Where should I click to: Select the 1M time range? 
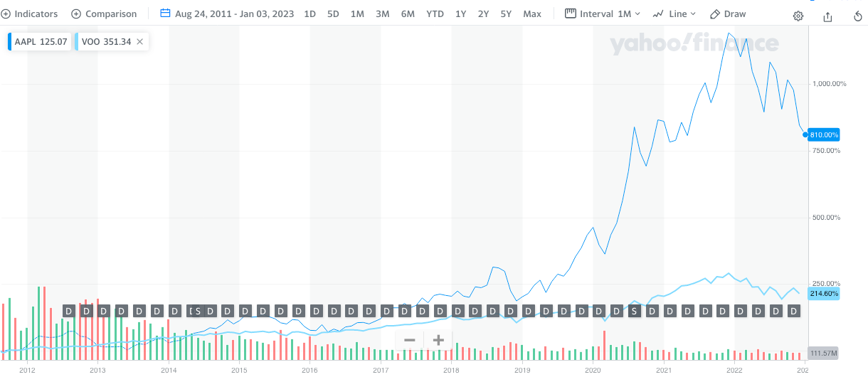tap(357, 14)
